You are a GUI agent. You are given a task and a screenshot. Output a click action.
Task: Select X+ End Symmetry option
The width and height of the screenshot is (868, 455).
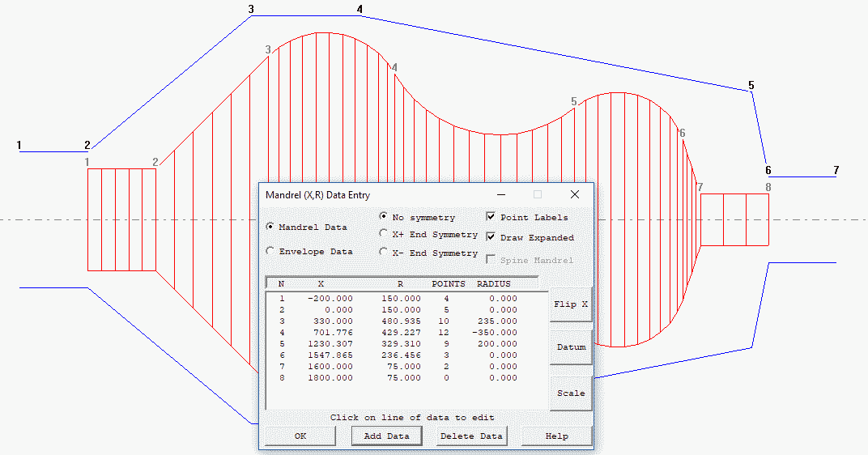pyautogui.click(x=384, y=234)
